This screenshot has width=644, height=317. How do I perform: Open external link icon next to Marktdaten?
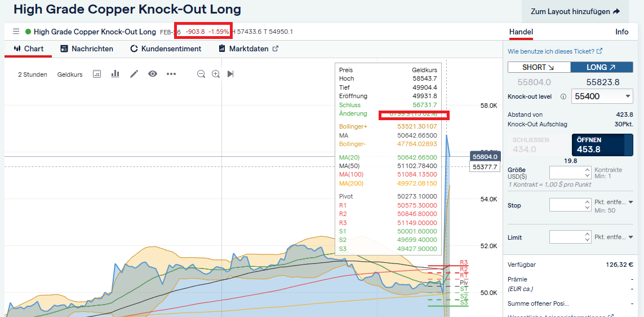[x=275, y=49]
